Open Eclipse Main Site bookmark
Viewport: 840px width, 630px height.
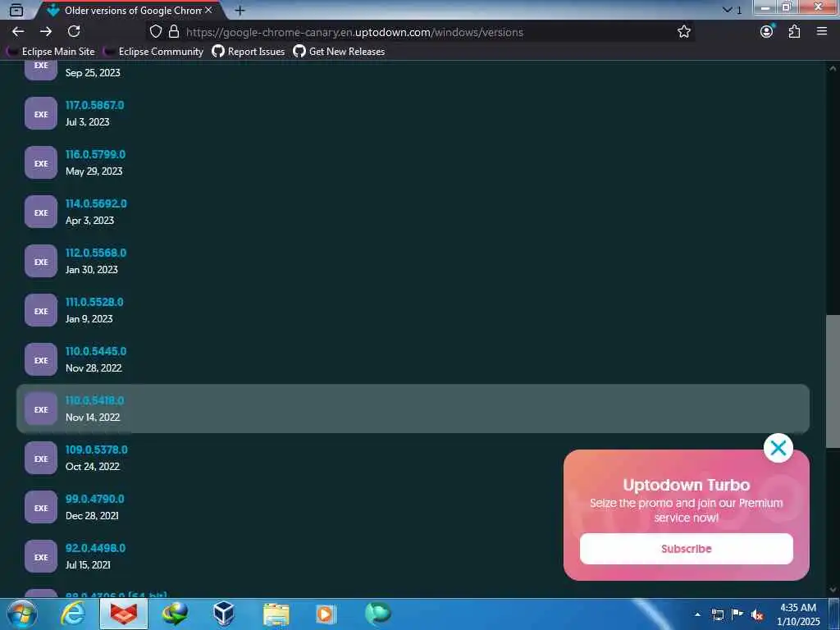point(52,52)
